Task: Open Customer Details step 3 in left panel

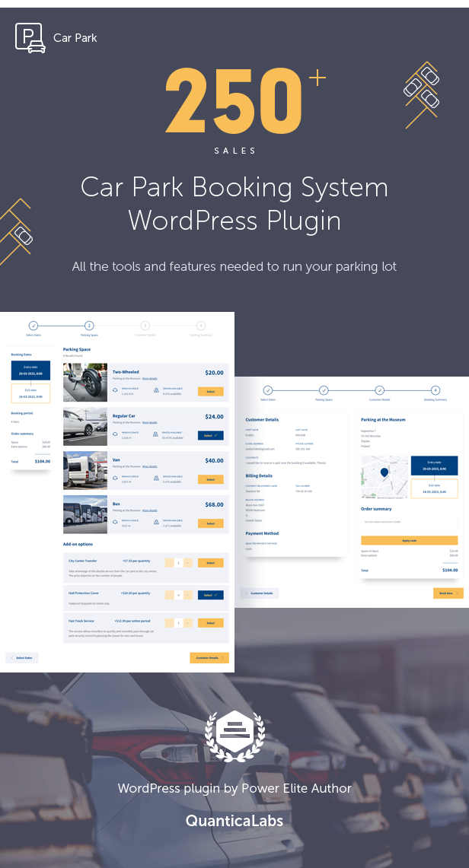Action: [x=145, y=326]
